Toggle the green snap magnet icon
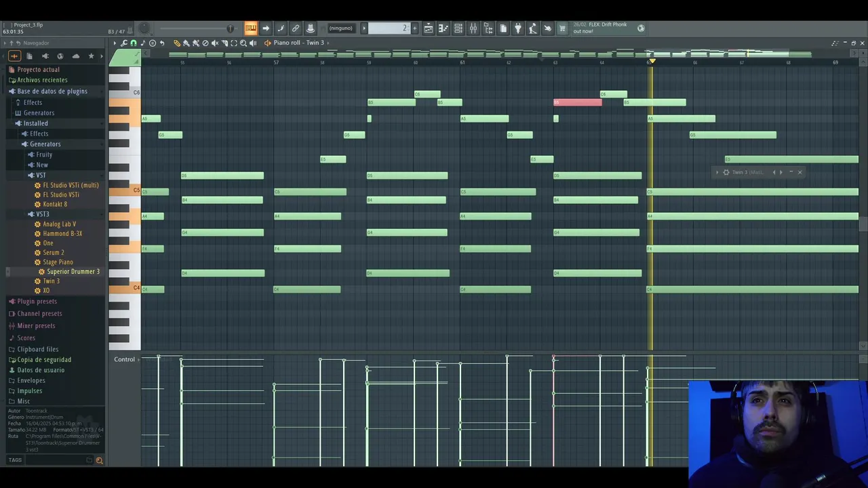Image resolution: width=868 pixels, height=488 pixels. 134,43
